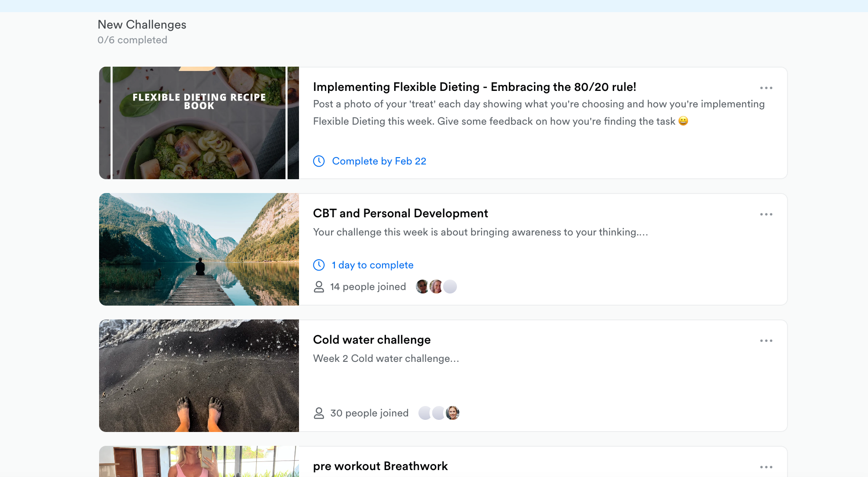Open pre workout Breathwork title
The image size is (868, 477).
pyautogui.click(x=380, y=466)
